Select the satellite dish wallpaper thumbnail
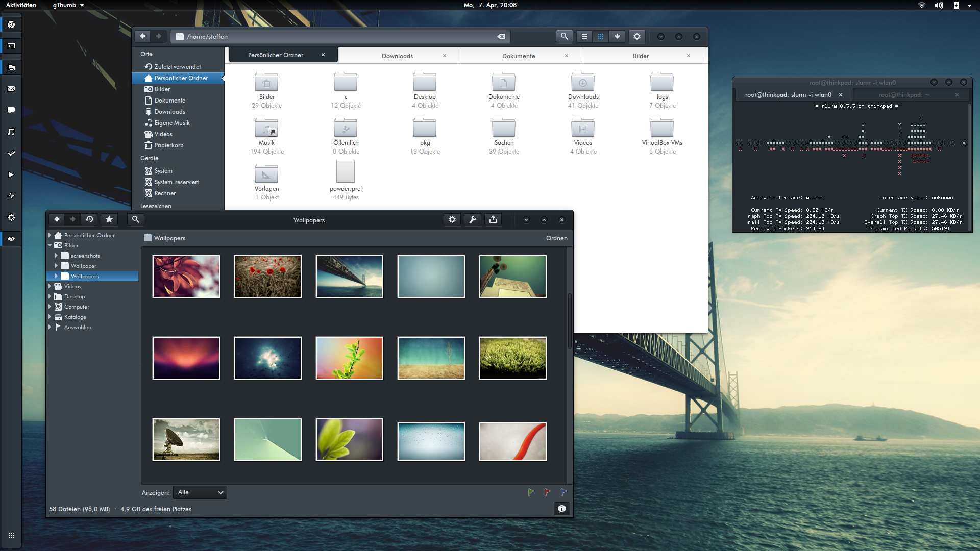Image resolution: width=980 pixels, height=551 pixels. point(186,440)
